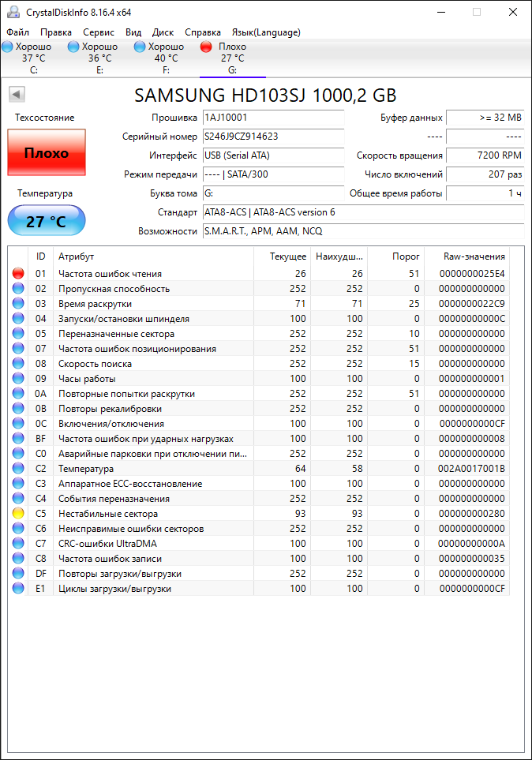Viewport: 532px width, 760px height.
Task: Click the status icon for Повторы рекалибровки row
Action: coord(18,409)
